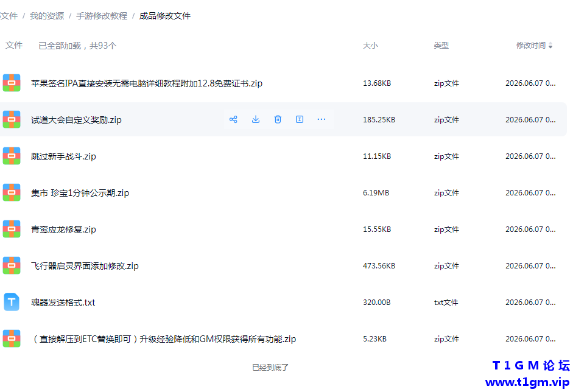Click the 修改时间 column header
Screen dimensions: 573x392
530,46
